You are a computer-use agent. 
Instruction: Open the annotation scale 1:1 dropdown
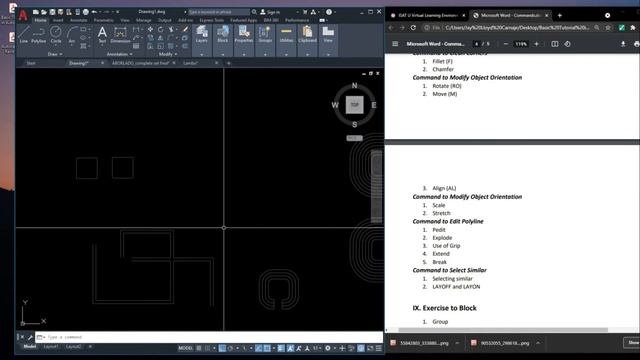pyautogui.click(x=317, y=348)
